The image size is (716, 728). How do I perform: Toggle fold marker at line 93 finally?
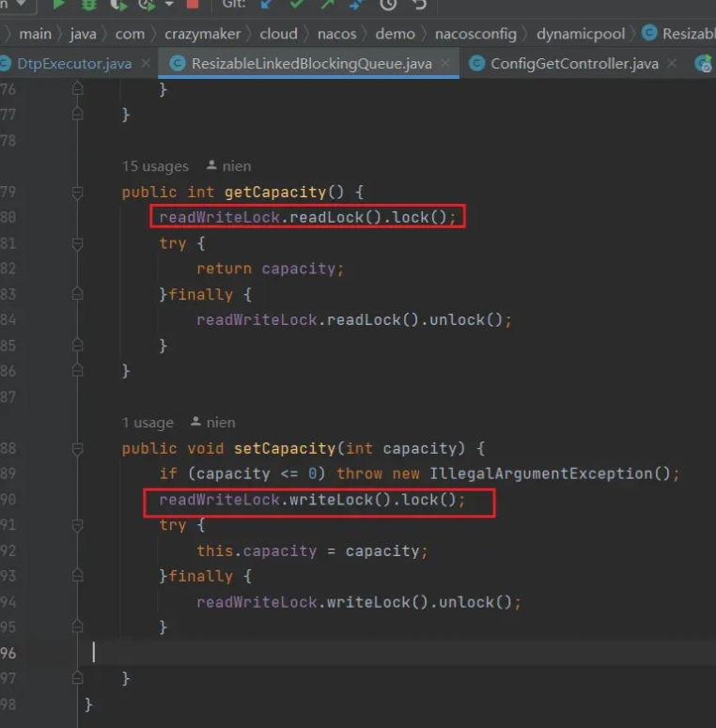(78, 576)
